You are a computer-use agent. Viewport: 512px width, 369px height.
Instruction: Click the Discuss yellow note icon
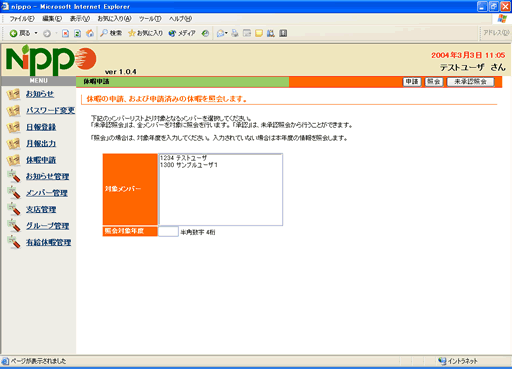(259, 33)
